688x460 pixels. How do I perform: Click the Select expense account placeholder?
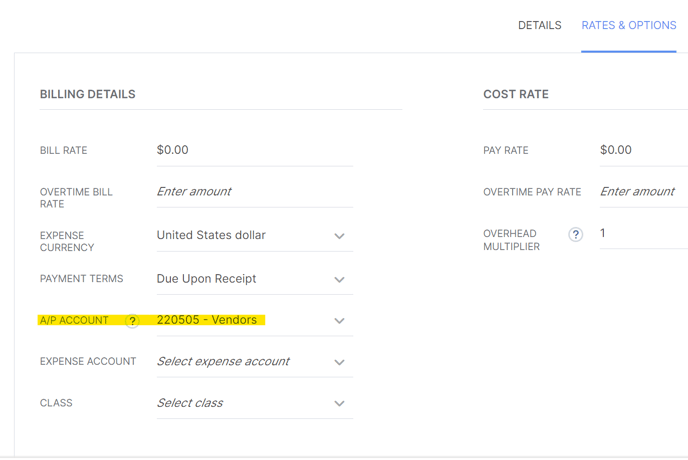(x=223, y=361)
